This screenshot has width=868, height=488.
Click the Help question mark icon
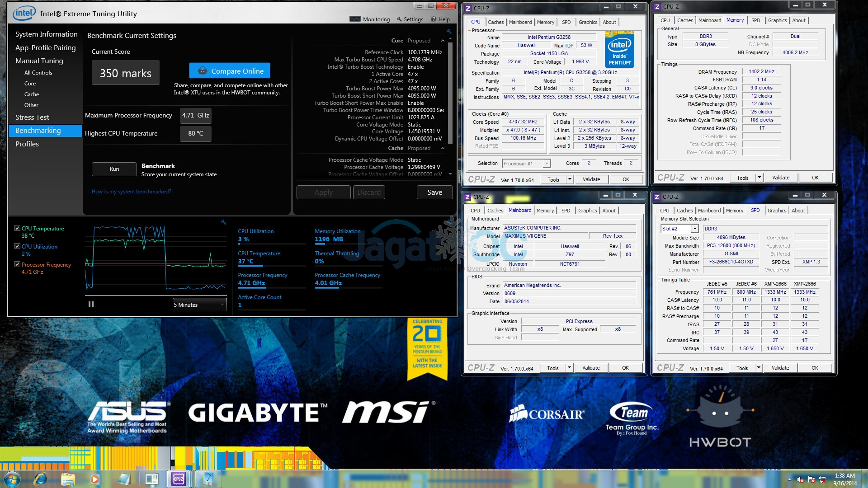click(x=434, y=19)
